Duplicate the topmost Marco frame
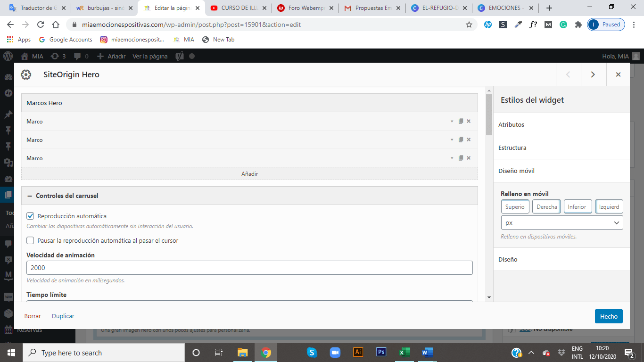 [x=461, y=121]
